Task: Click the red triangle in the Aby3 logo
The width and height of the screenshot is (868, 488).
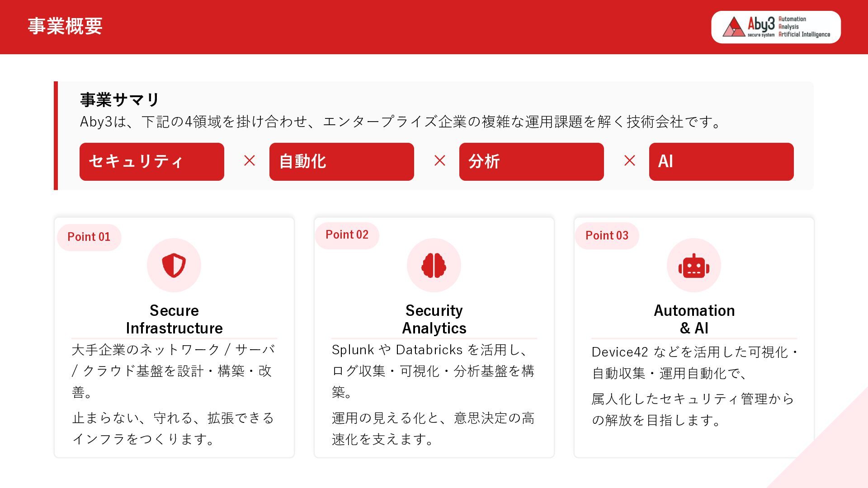Action: 733,27
